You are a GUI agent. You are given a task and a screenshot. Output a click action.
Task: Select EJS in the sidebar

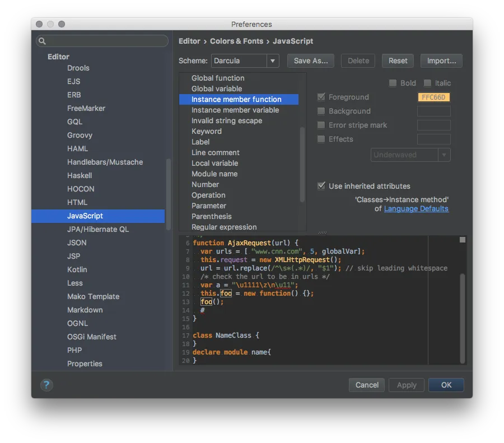73,81
